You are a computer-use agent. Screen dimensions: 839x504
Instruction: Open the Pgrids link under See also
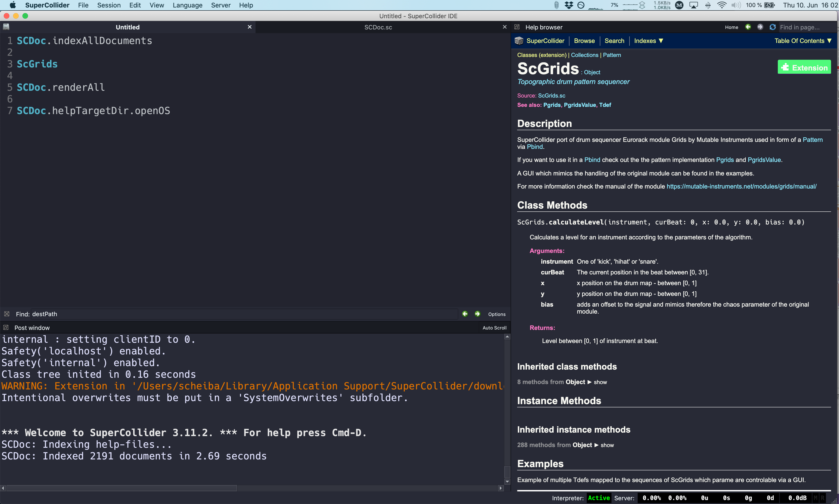coord(552,105)
